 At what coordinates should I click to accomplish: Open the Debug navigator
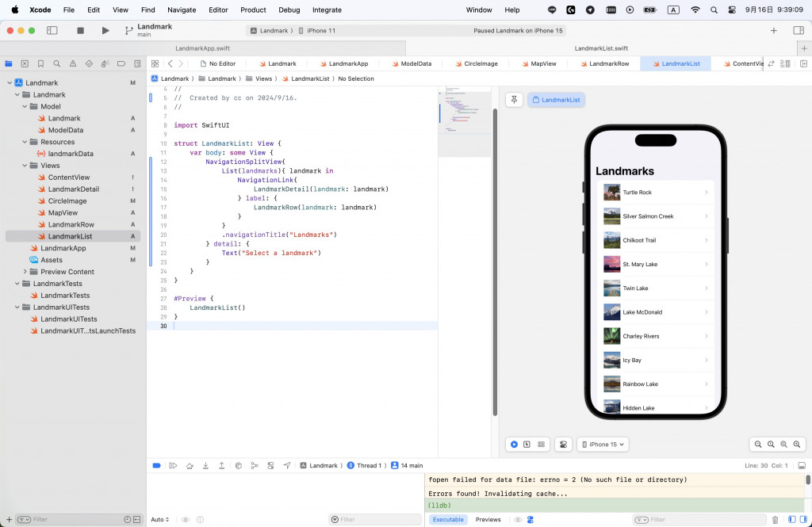[x=105, y=63]
